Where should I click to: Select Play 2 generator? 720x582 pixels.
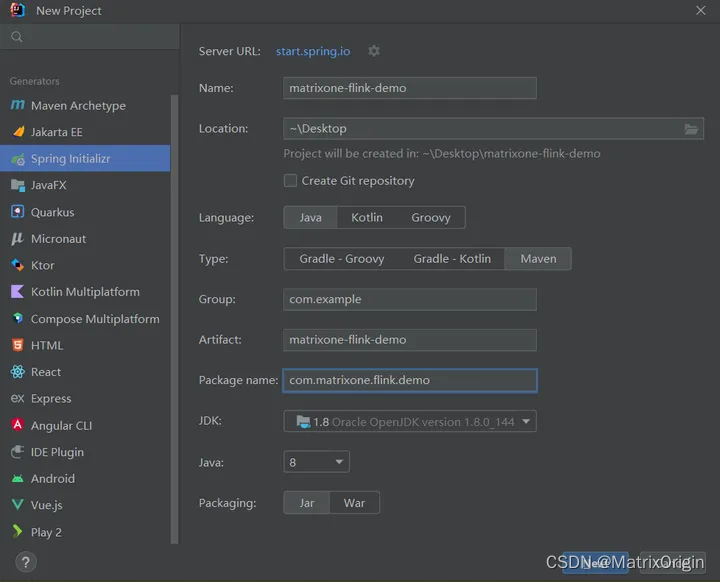[85, 532]
